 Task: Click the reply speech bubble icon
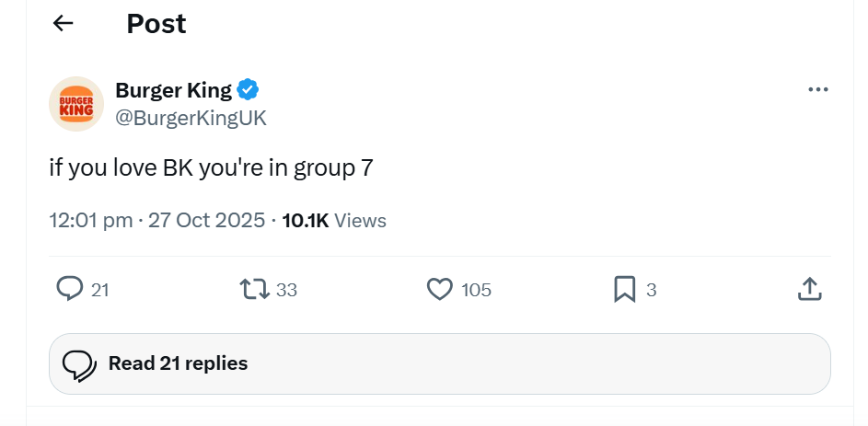[x=70, y=290]
